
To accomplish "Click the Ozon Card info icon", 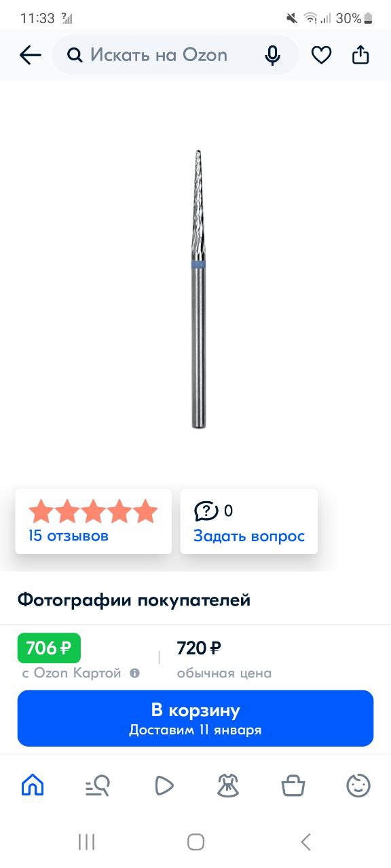I will 134,673.
